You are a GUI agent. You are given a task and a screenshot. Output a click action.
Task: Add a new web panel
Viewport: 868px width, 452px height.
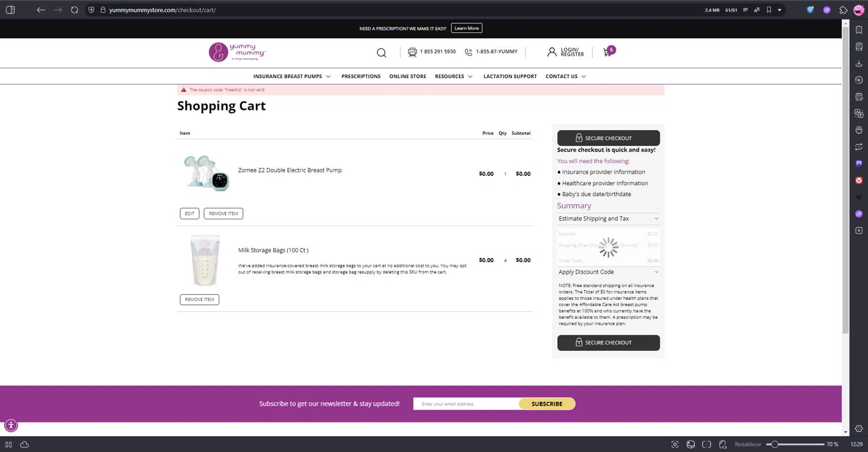coord(859,231)
